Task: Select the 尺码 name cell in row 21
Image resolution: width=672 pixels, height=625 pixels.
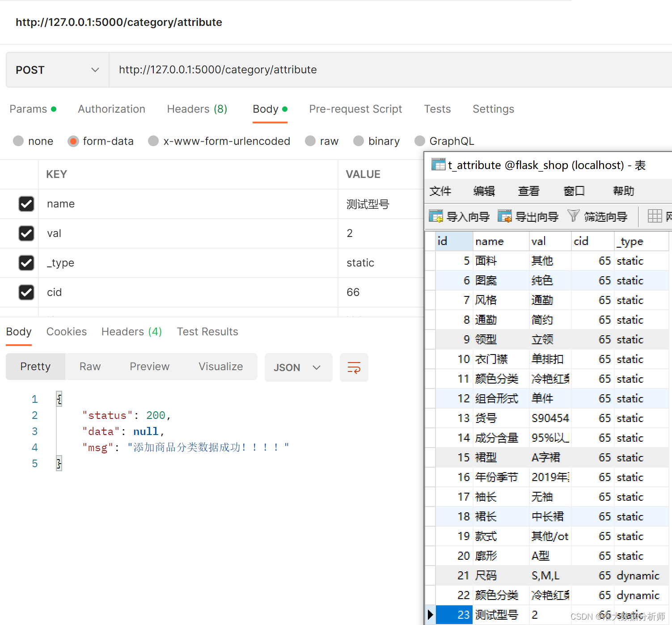Action: coord(501,575)
